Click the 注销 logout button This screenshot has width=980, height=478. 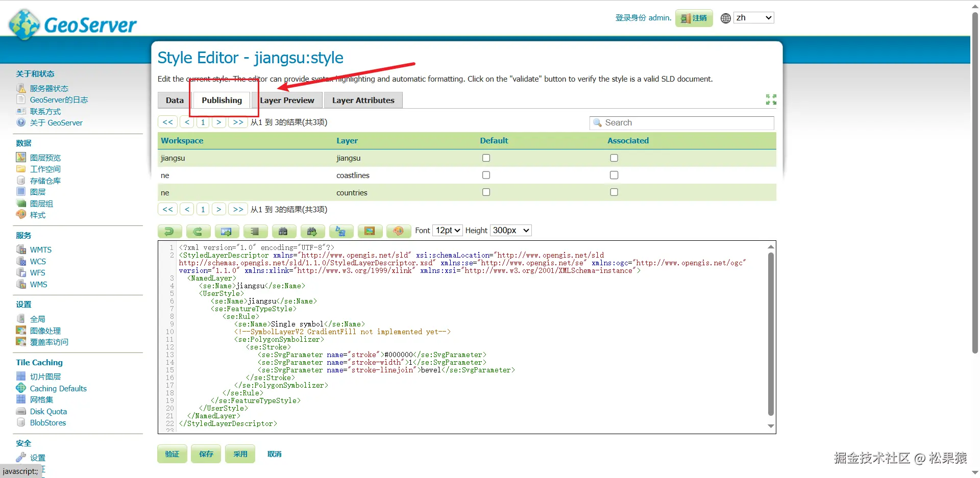(x=694, y=18)
